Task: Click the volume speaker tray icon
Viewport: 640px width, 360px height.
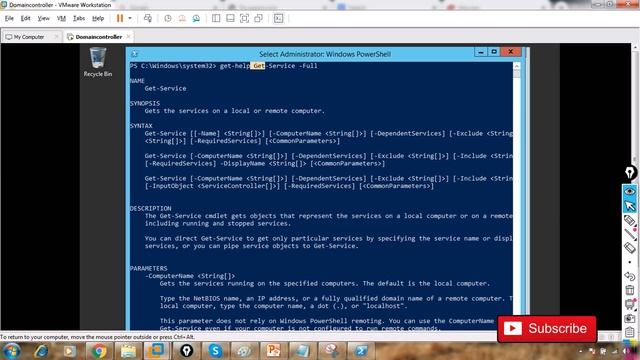Action: coord(625,351)
